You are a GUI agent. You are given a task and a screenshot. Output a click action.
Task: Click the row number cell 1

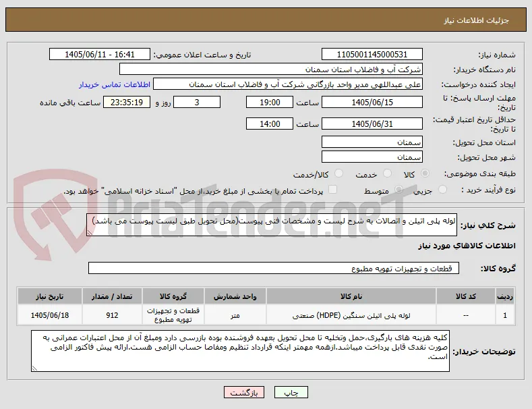coord(505,315)
